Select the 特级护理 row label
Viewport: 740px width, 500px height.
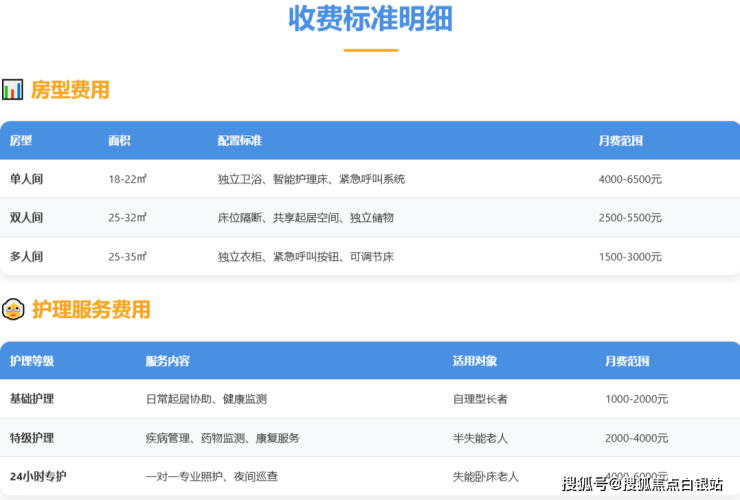(x=32, y=438)
